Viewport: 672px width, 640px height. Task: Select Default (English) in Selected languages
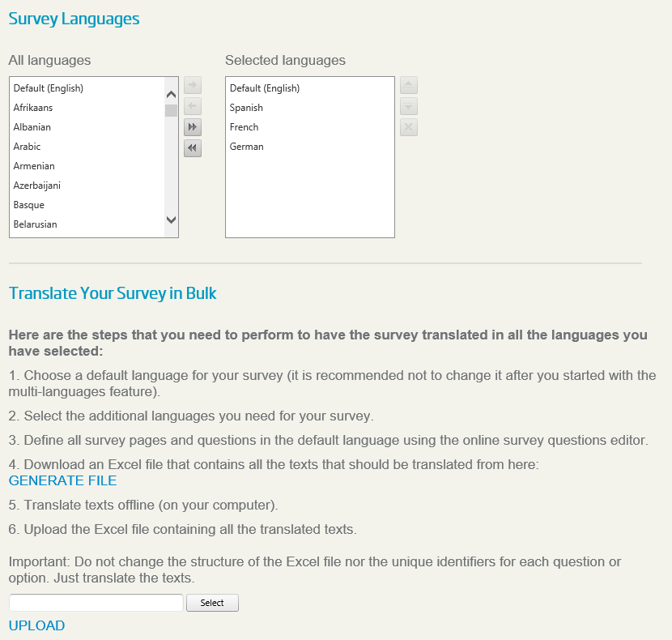310,88
